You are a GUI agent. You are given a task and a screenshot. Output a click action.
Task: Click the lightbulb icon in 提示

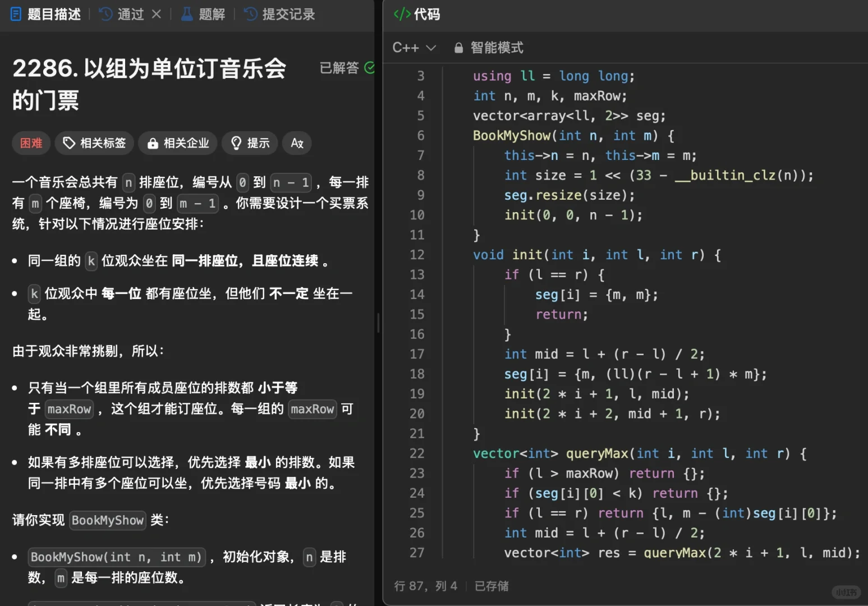236,143
